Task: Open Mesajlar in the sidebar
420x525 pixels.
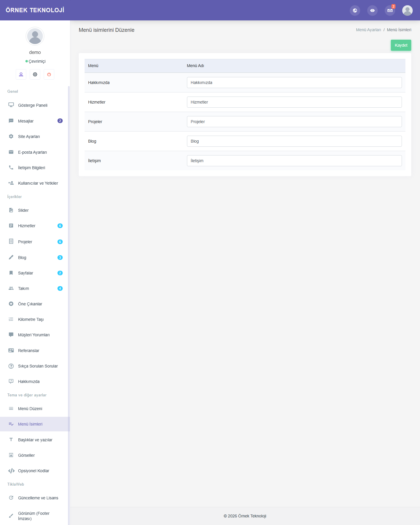Action: [35, 121]
